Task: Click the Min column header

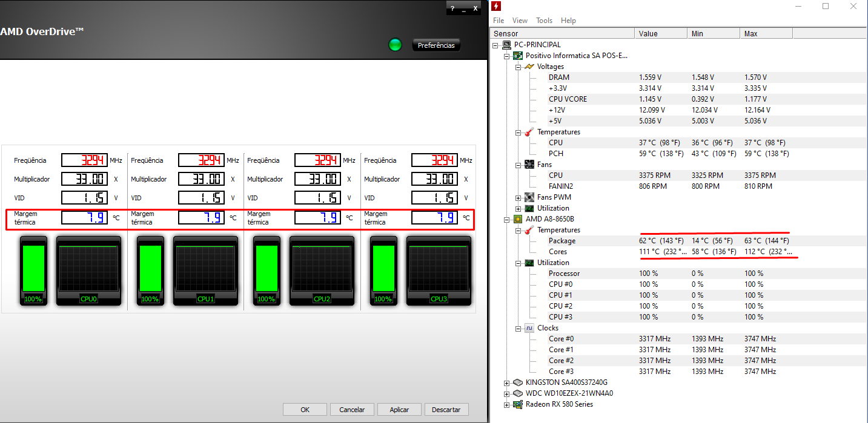Action: [x=714, y=34]
